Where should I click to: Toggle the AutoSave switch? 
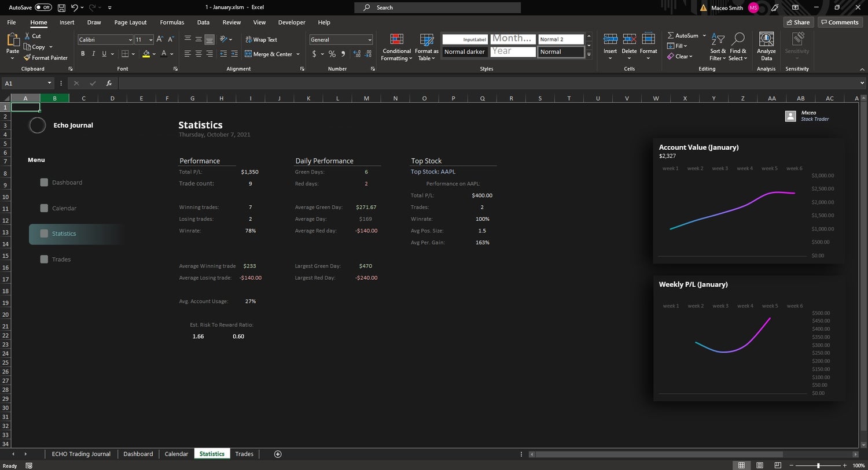point(43,8)
